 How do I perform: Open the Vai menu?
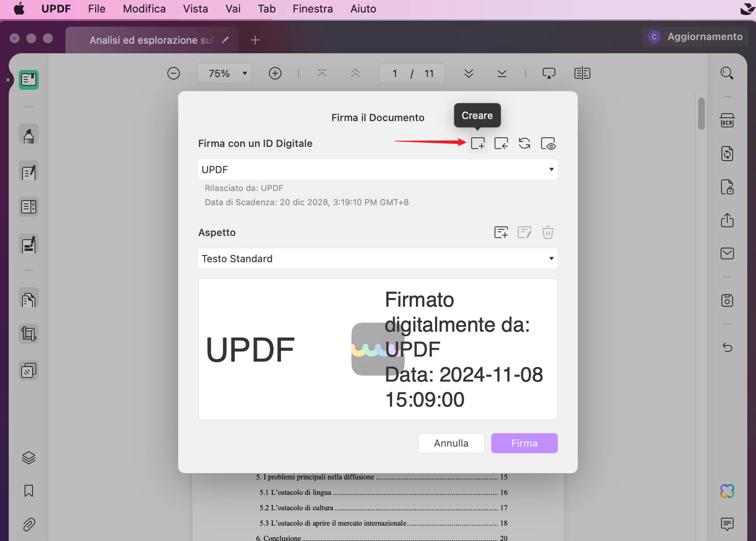[x=233, y=9]
